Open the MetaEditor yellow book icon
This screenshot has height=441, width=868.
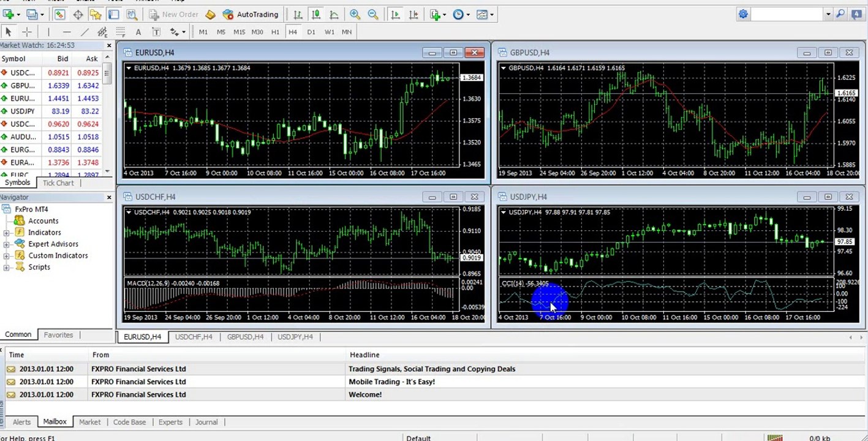210,14
